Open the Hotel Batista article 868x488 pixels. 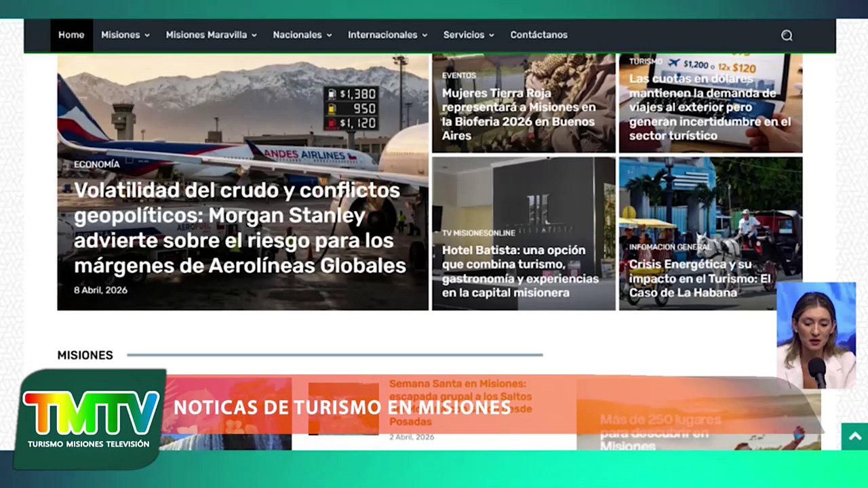point(520,271)
